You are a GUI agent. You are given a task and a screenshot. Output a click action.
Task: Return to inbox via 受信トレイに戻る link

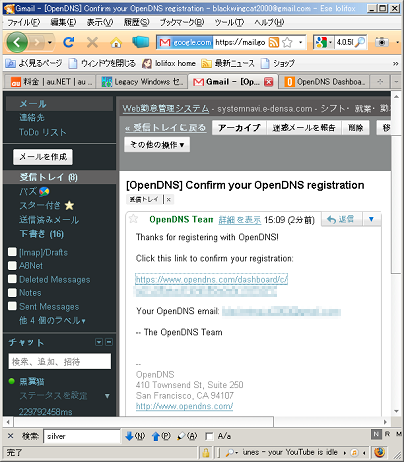tap(166, 128)
